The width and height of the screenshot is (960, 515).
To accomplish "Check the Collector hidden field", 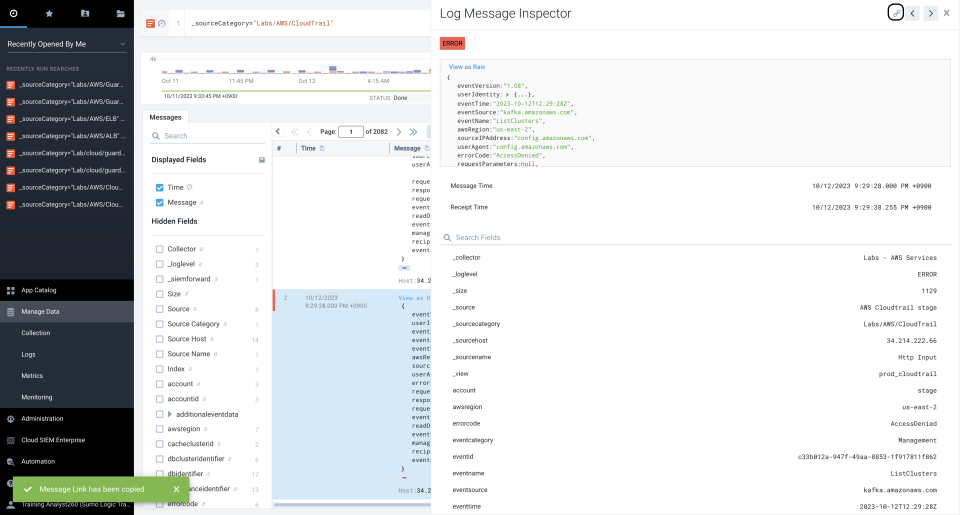I will 160,249.
